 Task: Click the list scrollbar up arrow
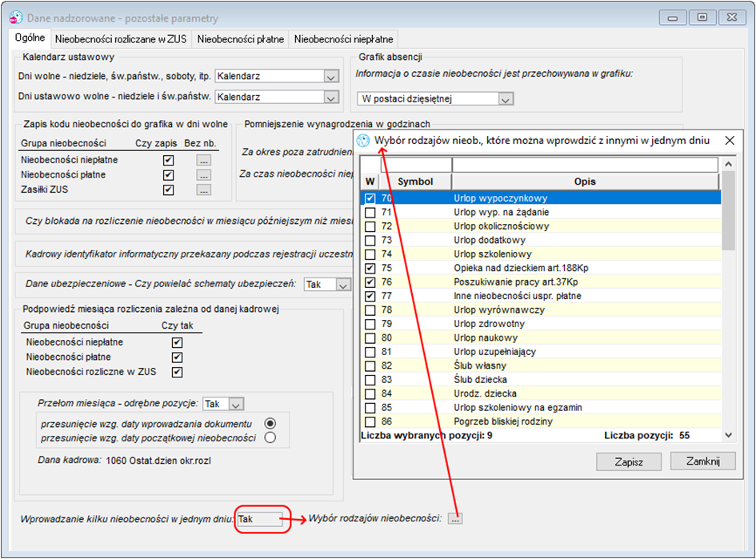[x=728, y=164]
